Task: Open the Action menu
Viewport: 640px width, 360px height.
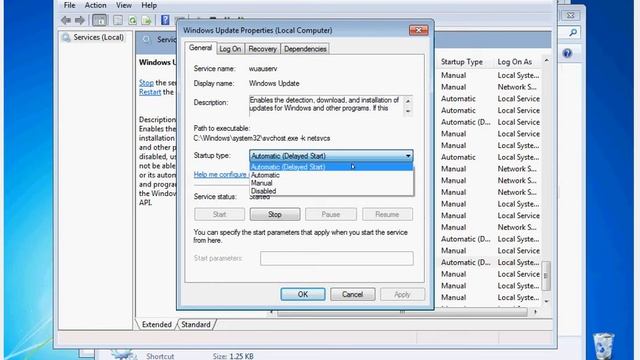Action: tap(95, 5)
